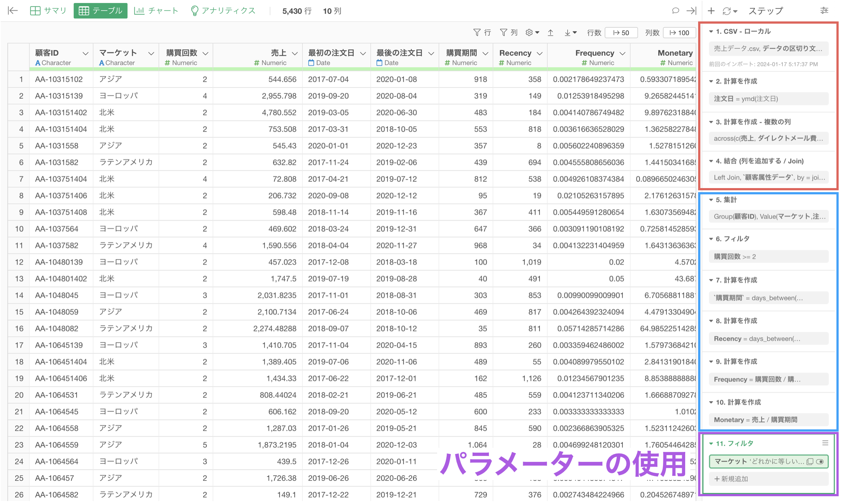Click the refresh data icon
This screenshot has height=504, width=849.
click(x=727, y=11)
